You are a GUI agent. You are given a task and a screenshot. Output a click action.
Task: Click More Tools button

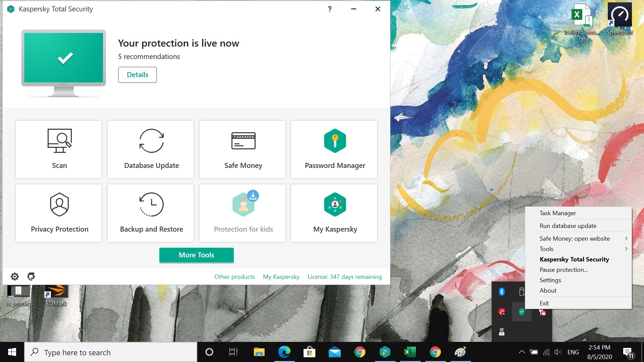click(196, 255)
